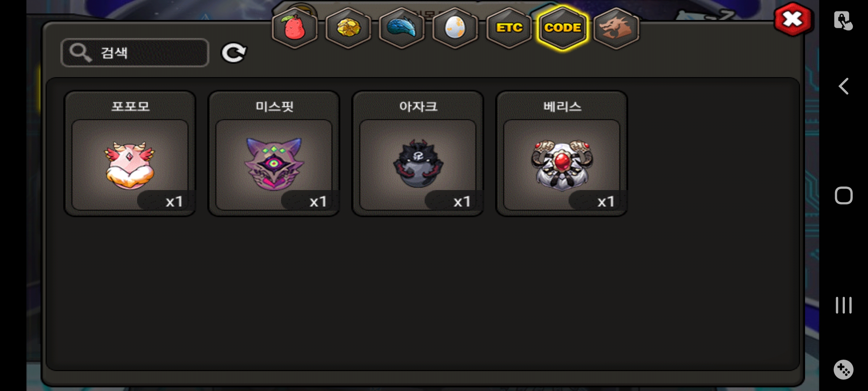Select the 베리스 red gem item
Image resolution: width=868 pixels, height=391 pixels.
tap(562, 154)
